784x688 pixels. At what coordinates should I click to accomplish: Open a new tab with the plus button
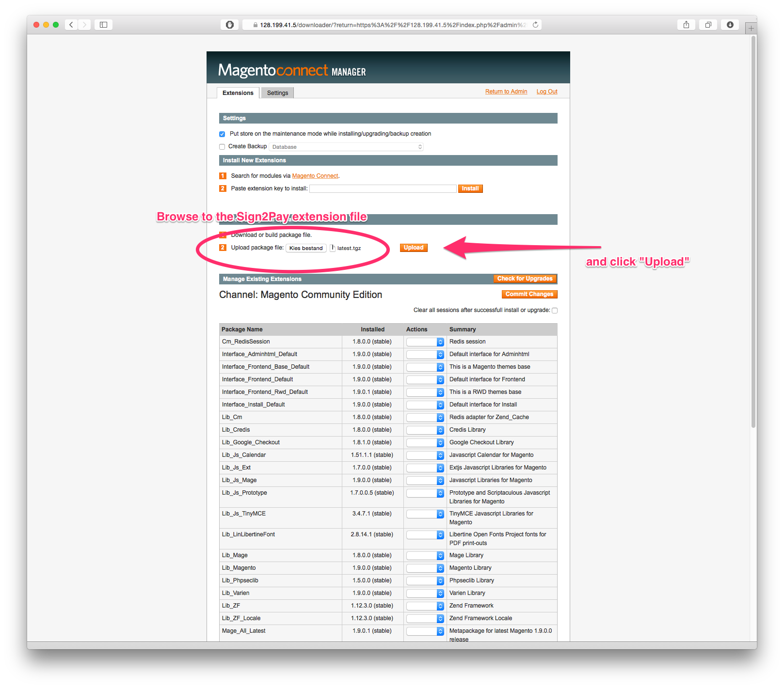click(x=751, y=28)
